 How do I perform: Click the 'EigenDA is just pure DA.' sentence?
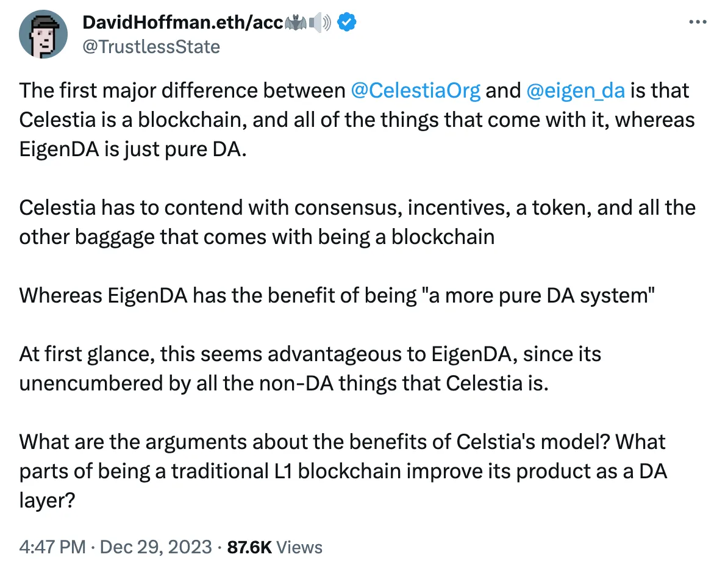[x=133, y=149]
